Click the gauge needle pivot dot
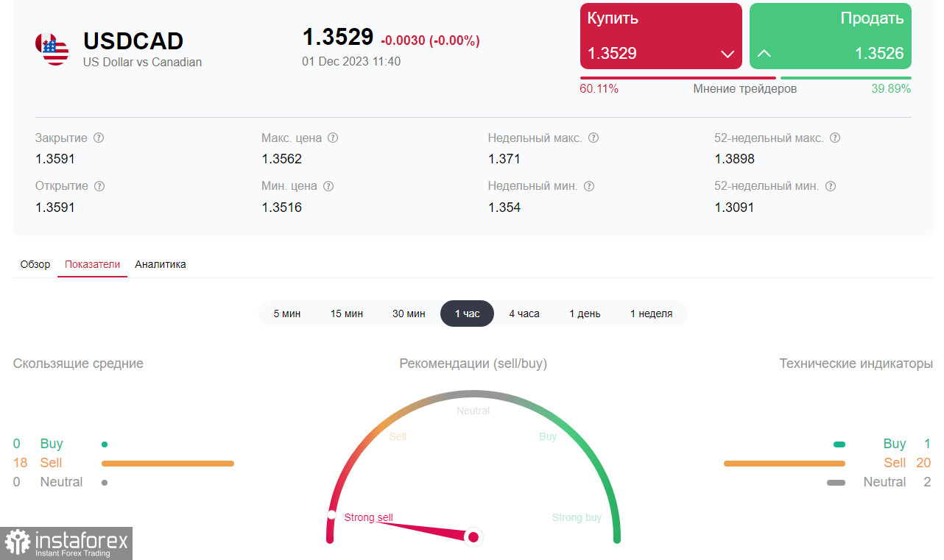The image size is (944, 560). [x=473, y=537]
